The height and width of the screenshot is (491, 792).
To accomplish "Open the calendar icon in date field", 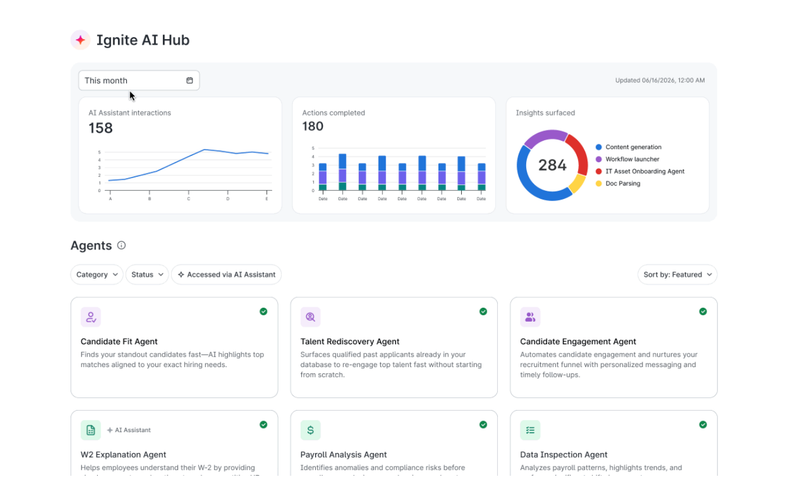I will 189,80.
